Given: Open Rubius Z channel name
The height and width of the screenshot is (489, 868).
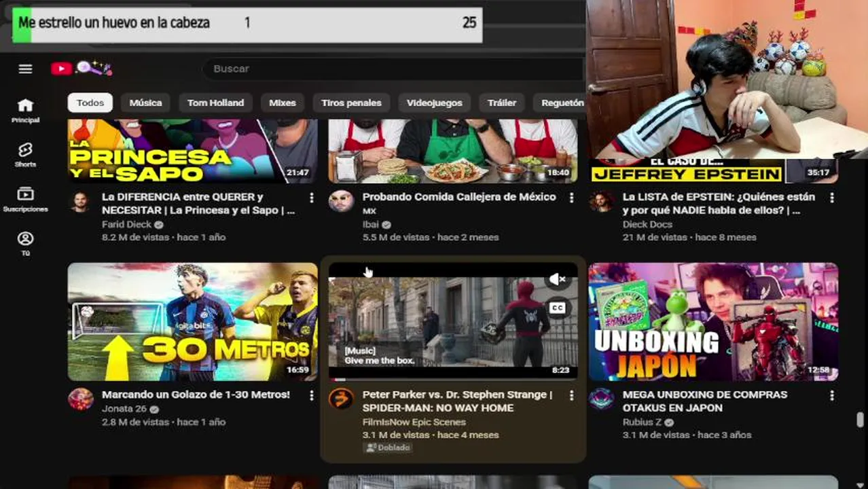Looking at the screenshot, I should (642, 422).
